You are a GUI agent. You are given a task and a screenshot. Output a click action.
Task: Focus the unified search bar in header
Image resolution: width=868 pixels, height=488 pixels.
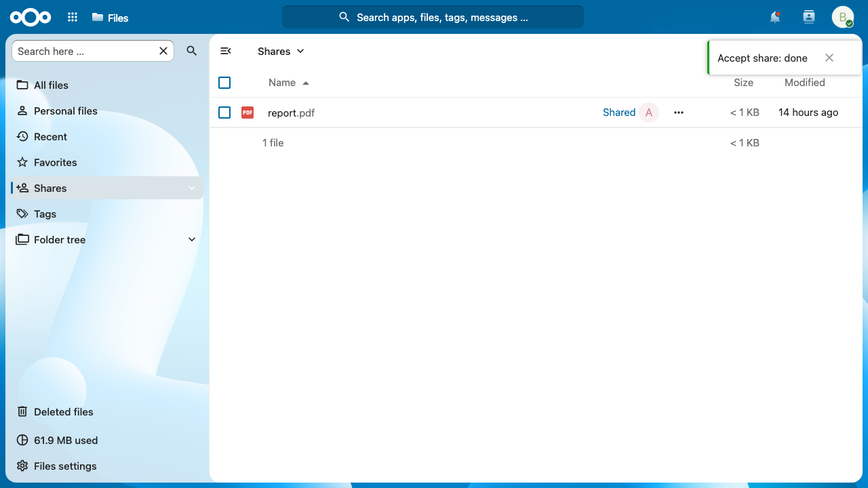pos(433,18)
